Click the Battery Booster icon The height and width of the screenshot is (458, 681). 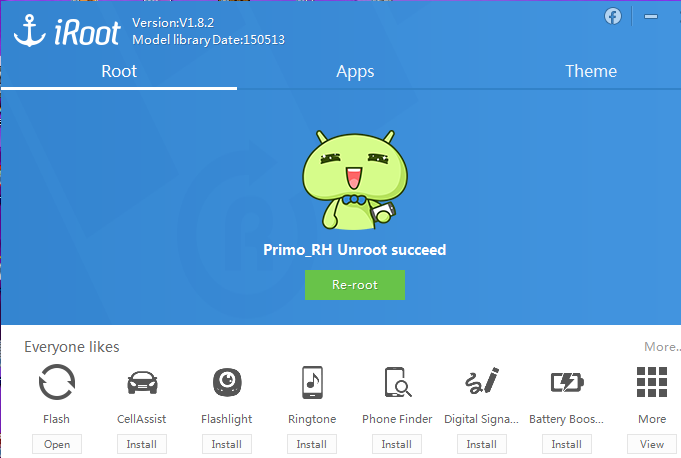(567, 382)
